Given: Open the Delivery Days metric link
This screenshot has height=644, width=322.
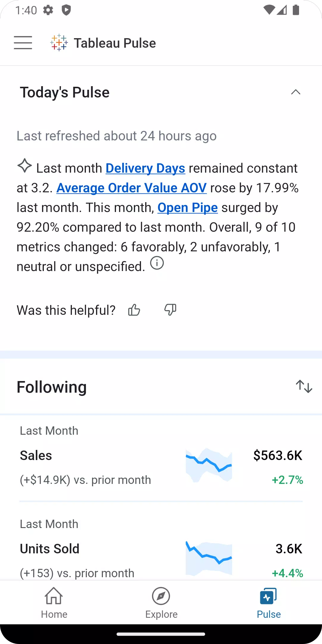Looking at the screenshot, I should [x=145, y=168].
